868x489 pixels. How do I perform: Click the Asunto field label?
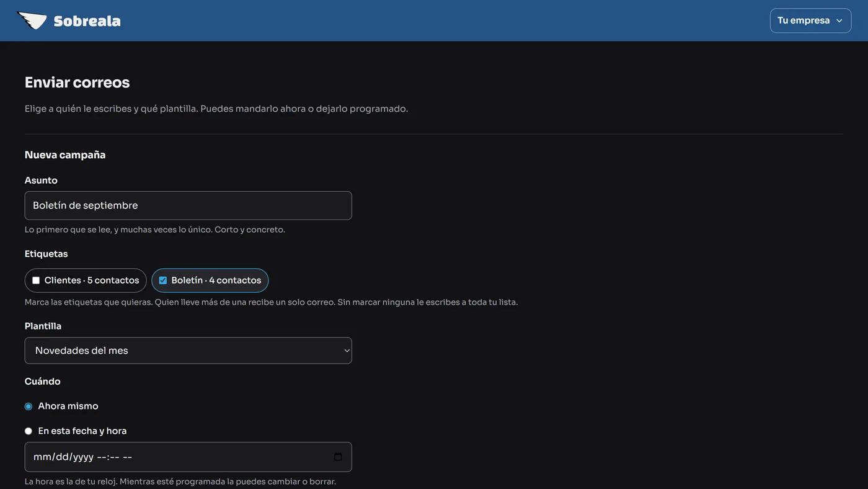(x=41, y=180)
